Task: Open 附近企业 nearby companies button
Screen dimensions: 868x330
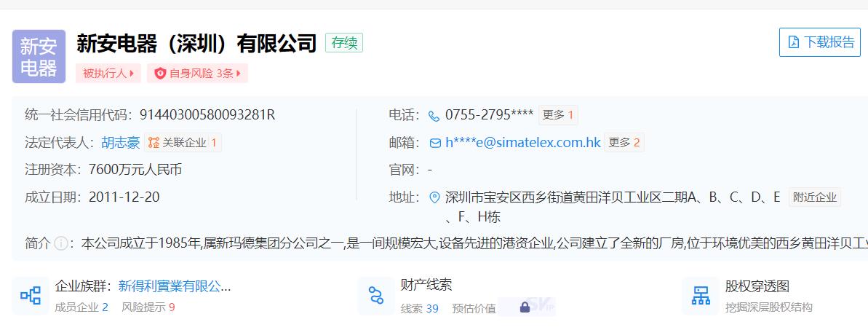Action: click(x=814, y=197)
